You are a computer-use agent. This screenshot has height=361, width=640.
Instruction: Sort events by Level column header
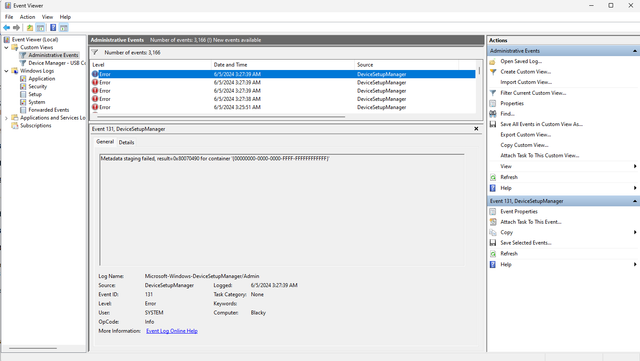[x=151, y=65]
